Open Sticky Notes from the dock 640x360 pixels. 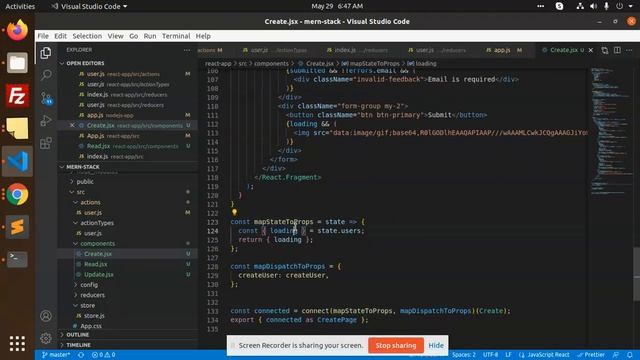pos(17,128)
